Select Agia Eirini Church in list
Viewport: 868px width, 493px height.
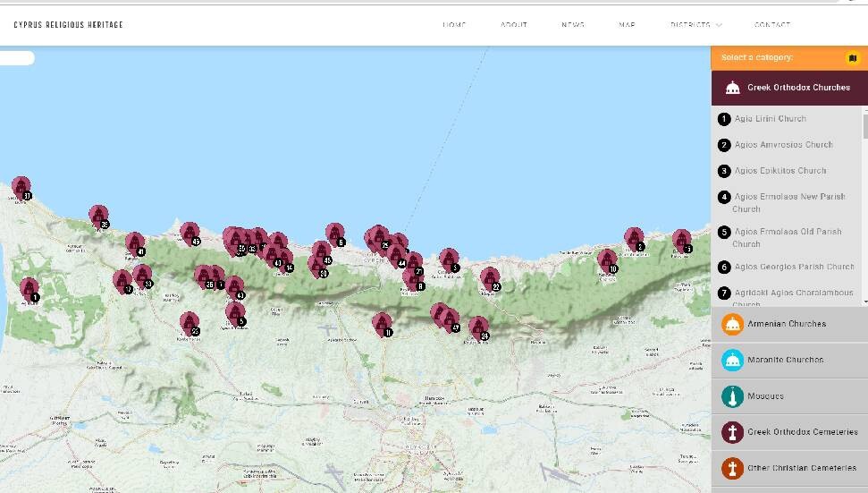point(770,118)
